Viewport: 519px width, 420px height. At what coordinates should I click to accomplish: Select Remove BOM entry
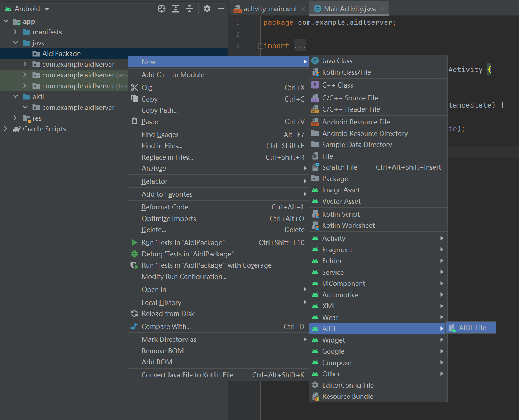pos(218,351)
